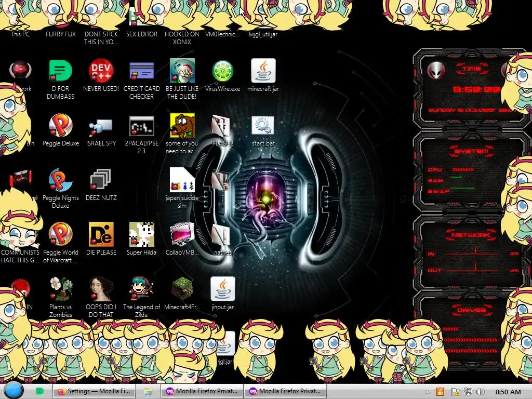Select the FLASH ! folder icon
The height and width of the screenshot is (399, 532).
tap(221, 126)
